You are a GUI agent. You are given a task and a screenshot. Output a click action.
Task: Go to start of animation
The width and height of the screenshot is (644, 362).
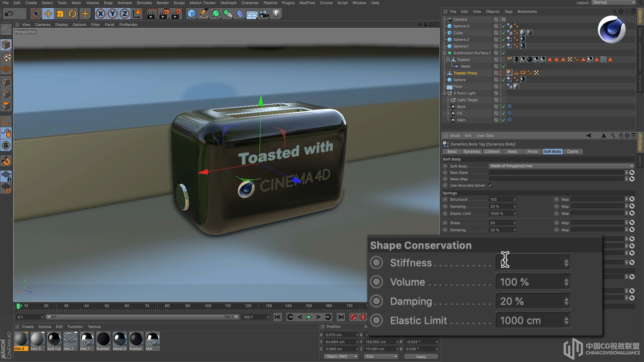[x=277, y=317]
